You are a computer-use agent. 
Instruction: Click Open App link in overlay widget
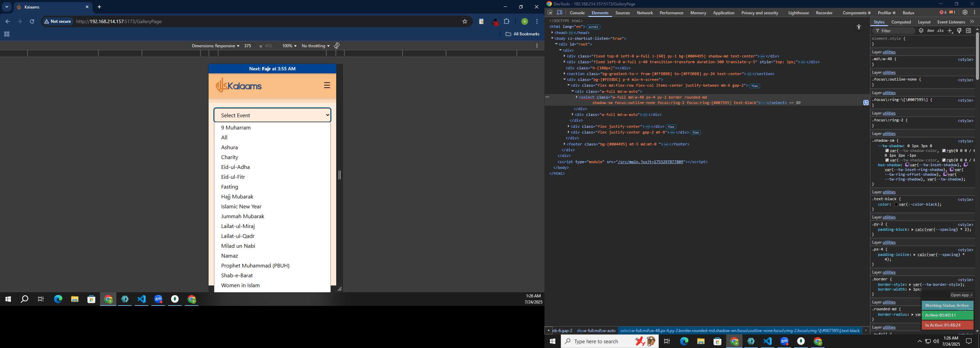[961, 295]
